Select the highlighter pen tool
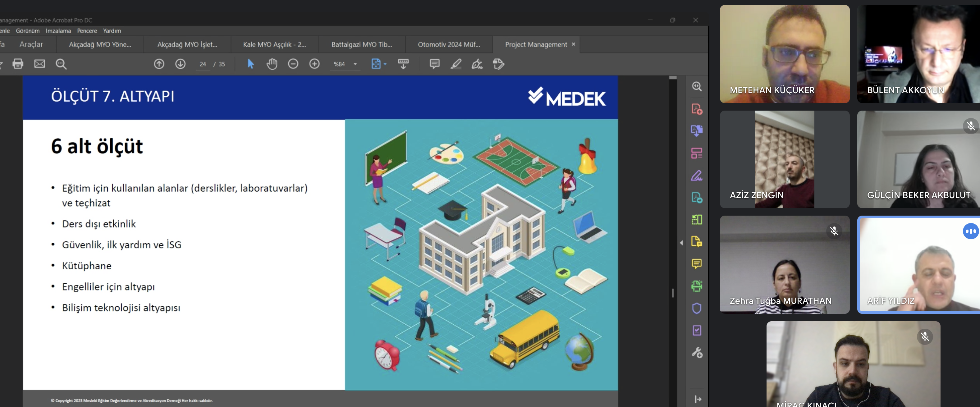Screen dimensions: 980x407 coord(456,64)
